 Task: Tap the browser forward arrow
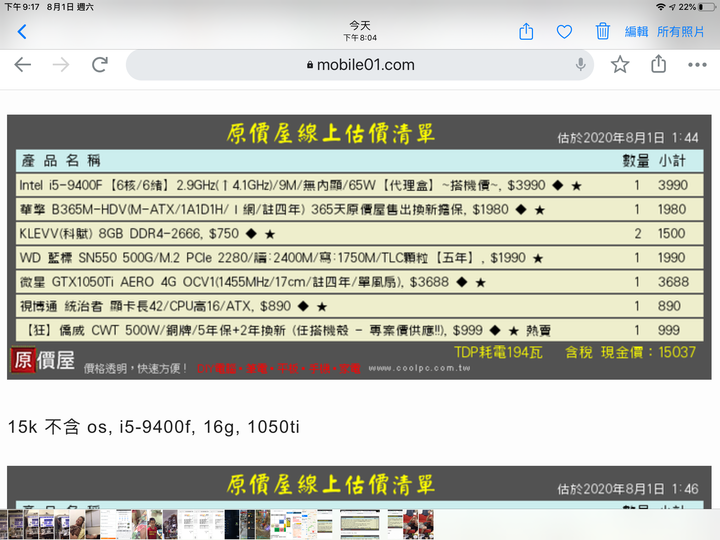pos(61,65)
